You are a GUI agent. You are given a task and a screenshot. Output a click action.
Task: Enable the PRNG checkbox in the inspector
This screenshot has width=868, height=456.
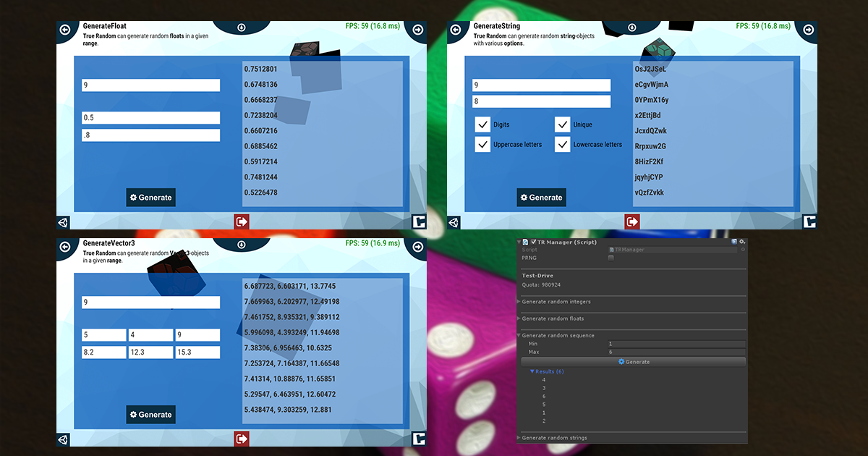610,257
